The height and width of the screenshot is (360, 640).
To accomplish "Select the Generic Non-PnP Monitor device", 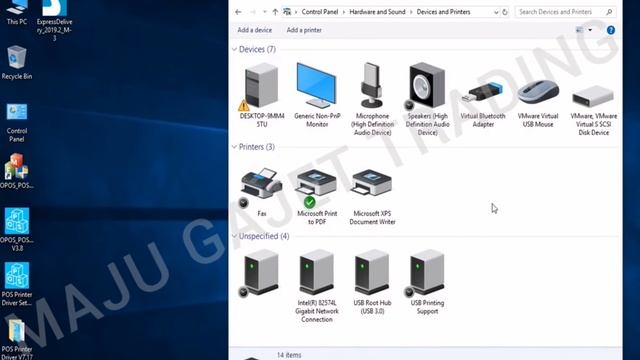I will point(317,95).
